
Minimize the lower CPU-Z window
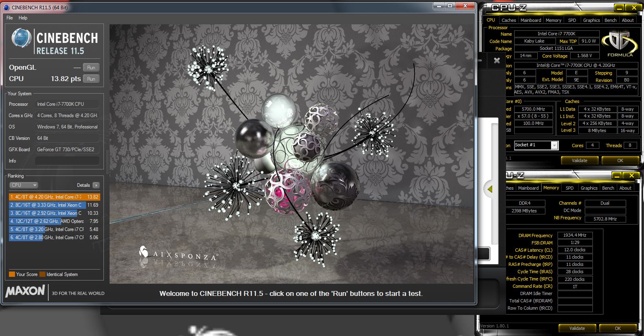click(x=617, y=175)
